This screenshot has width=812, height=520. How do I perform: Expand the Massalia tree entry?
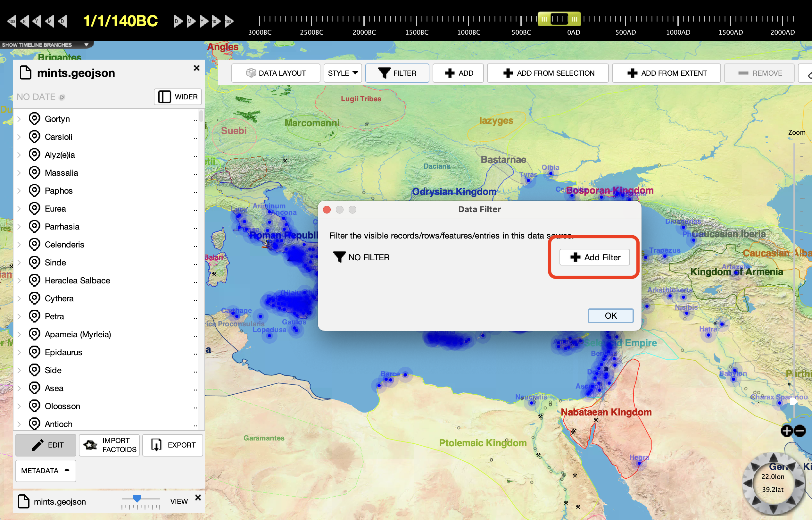pyautogui.click(x=19, y=173)
